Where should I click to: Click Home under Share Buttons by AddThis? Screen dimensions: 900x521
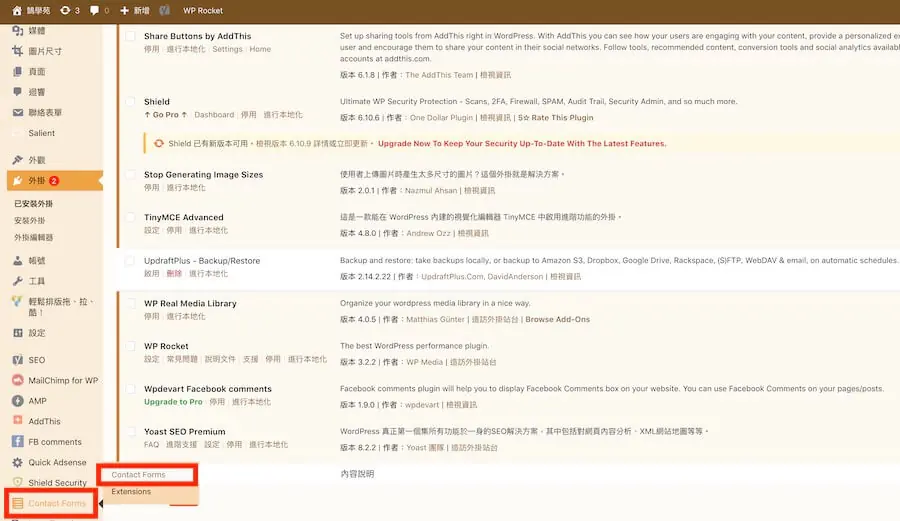(260, 49)
